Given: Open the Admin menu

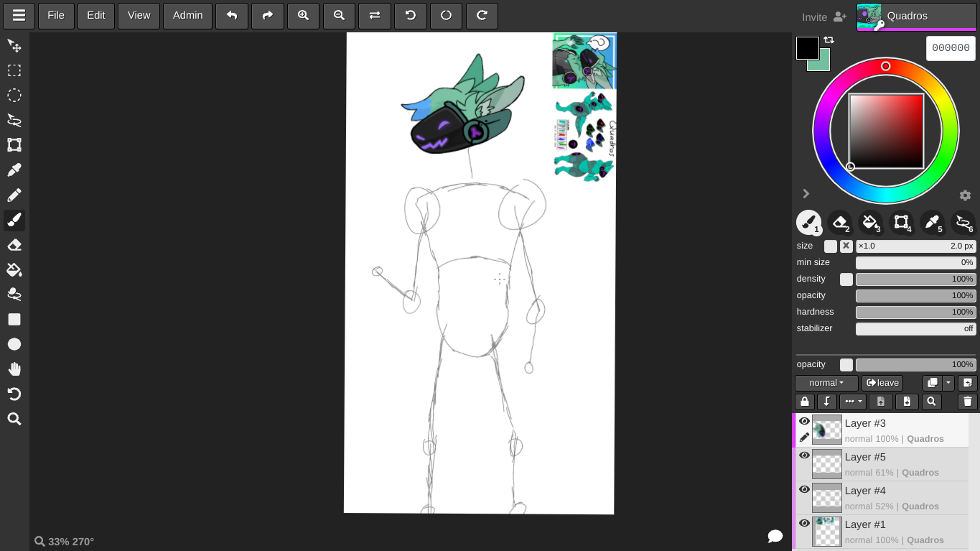Looking at the screenshot, I should click(187, 15).
